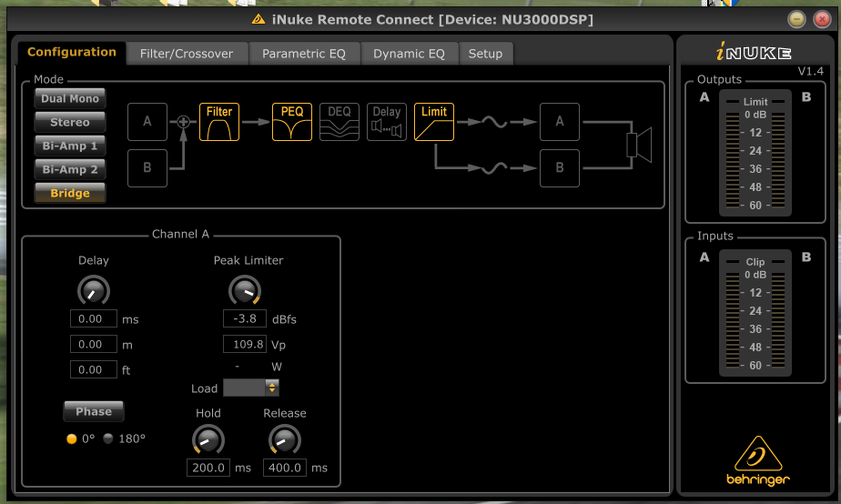
Task: Click the Outputs level meter
Action: point(755,154)
